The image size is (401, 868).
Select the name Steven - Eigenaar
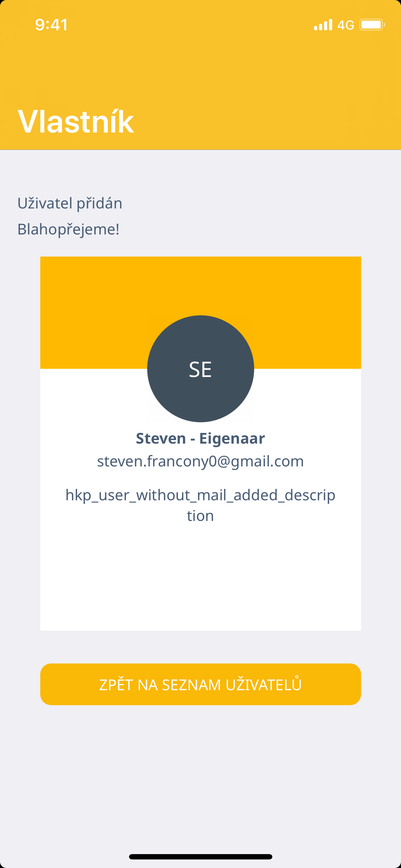[x=200, y=438]
